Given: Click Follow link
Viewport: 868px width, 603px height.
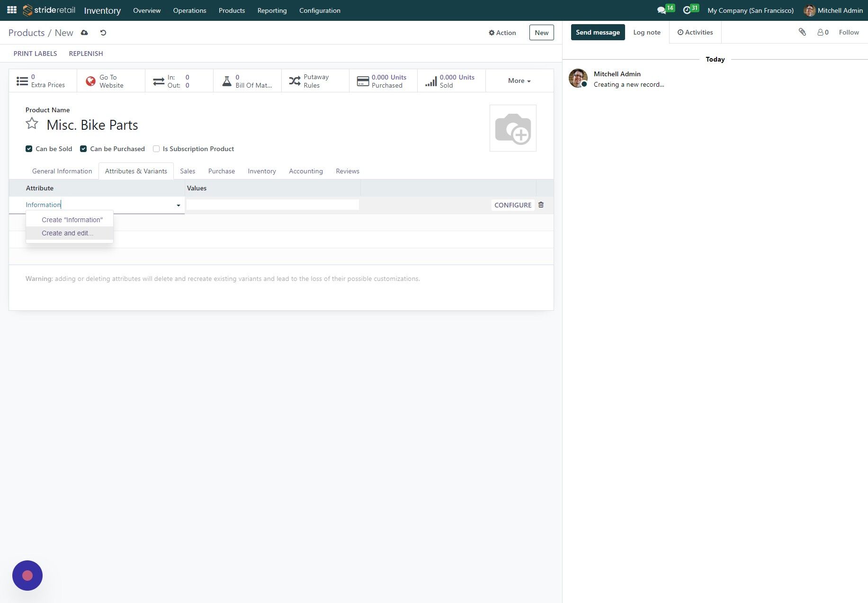Looking at the screenshot, I should click(849, 32).
